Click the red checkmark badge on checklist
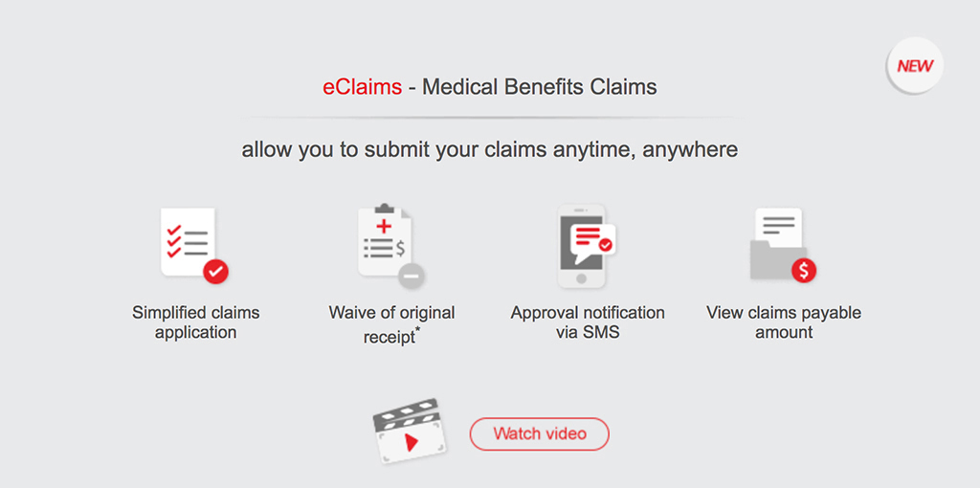This screenshot has width=980, height=488. point(216,272)
